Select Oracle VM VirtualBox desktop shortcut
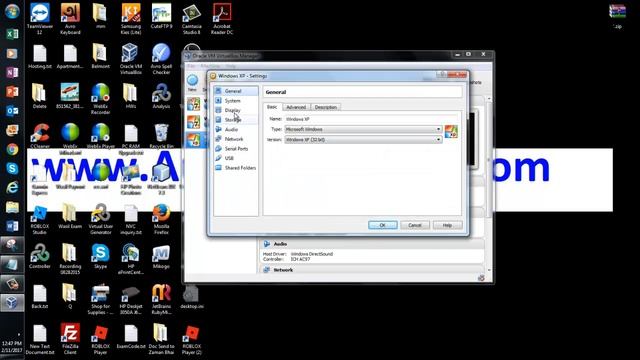640x360 pixels. [131, 59]
